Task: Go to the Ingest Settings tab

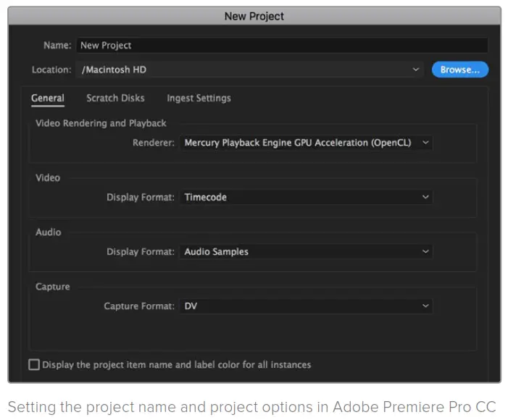Action: tap(199, 98)
